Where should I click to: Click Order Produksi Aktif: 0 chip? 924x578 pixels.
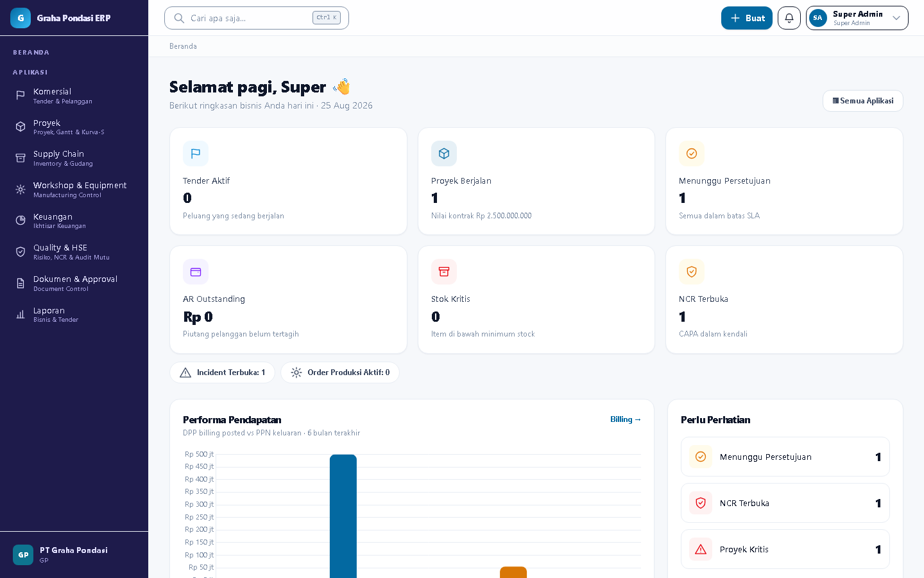coord(340,372)
